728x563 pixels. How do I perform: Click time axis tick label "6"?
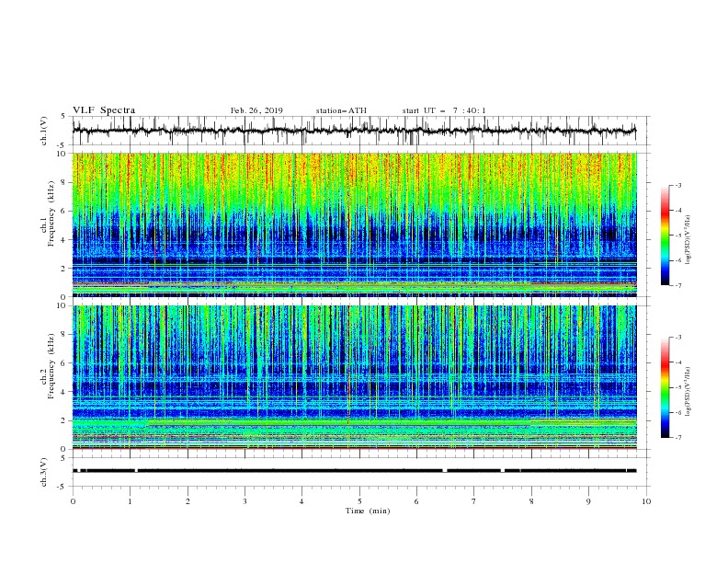[x=416, y=501]
